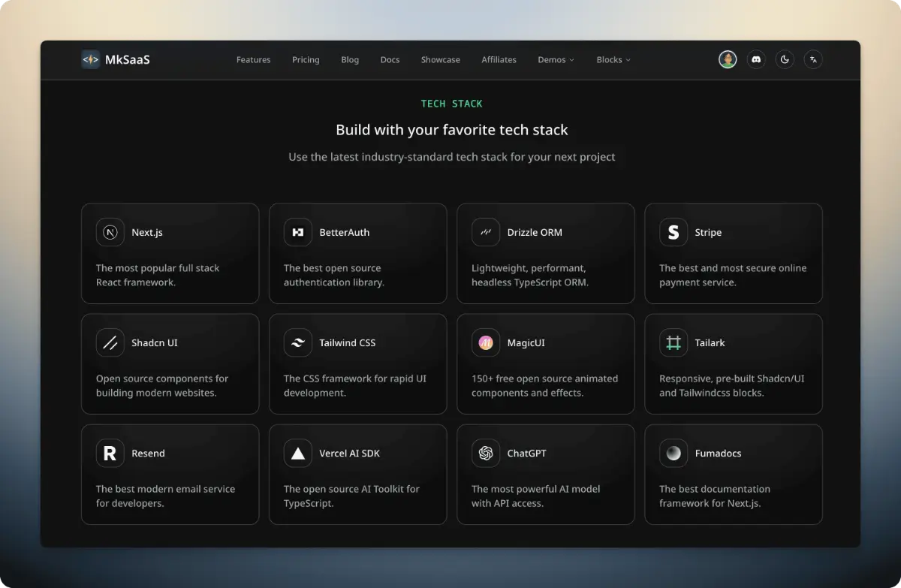Click text "The CSS framework for rapid UI development."

point(355,385)
